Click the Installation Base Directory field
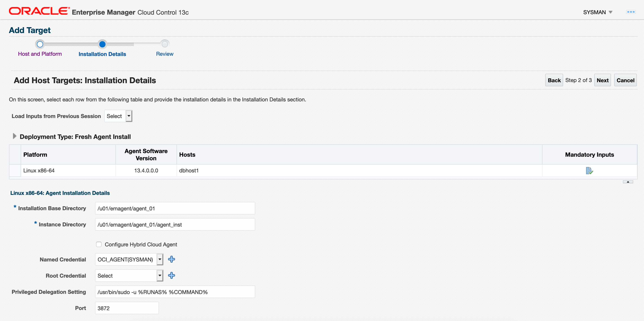 (175, 208)
